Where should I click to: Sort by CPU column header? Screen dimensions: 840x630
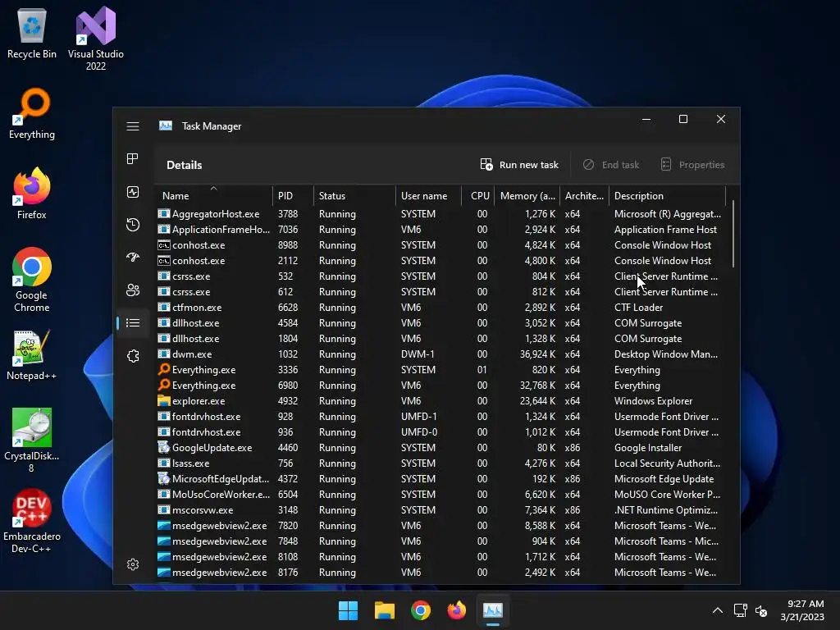478,195
